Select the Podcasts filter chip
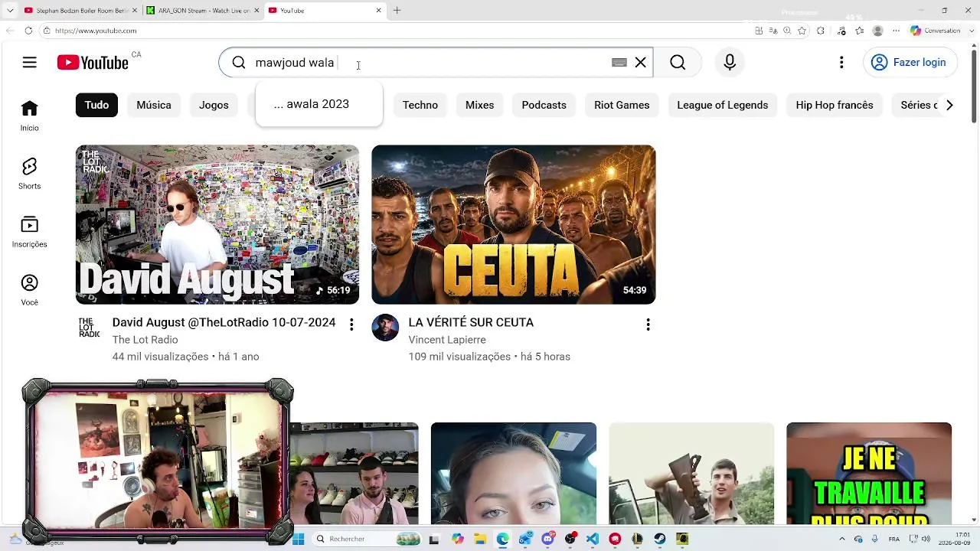The image size is (980, 551). point(544,105)
